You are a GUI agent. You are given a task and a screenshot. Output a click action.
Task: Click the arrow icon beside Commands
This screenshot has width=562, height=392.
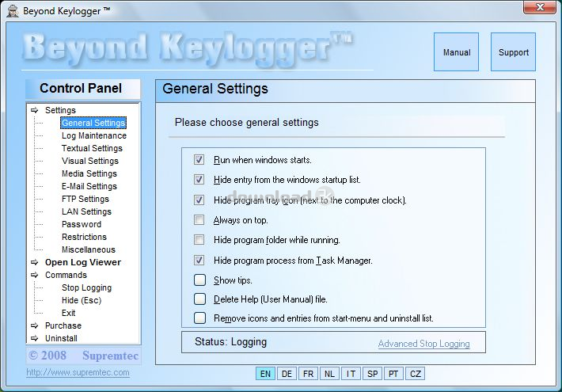(34, 275)
